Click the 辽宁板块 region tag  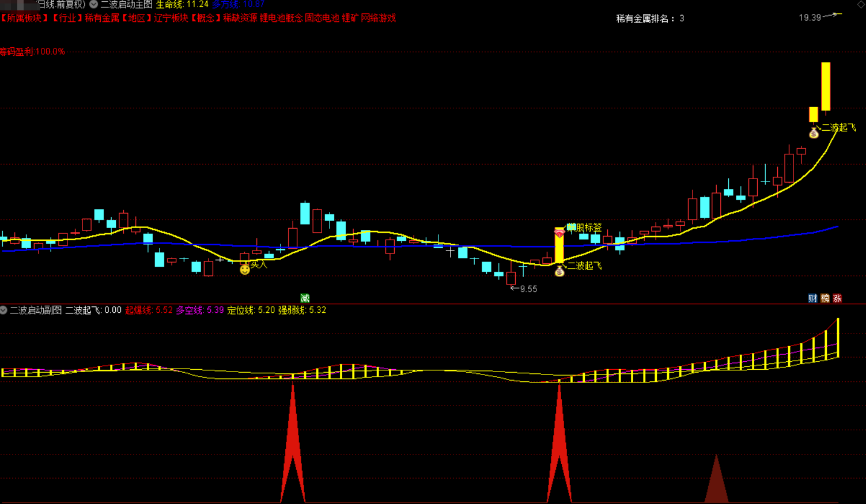click(171, 18)
